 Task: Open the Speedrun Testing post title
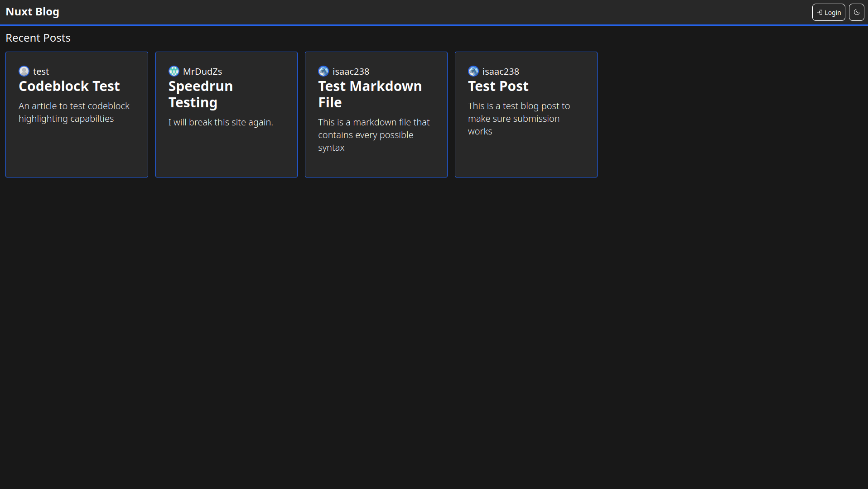(201, 94)
